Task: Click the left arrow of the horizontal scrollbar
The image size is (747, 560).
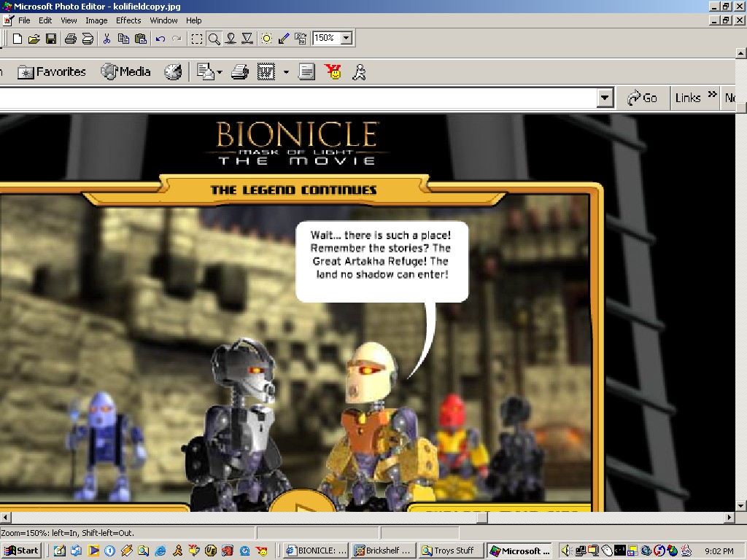Action: [5, 517]
